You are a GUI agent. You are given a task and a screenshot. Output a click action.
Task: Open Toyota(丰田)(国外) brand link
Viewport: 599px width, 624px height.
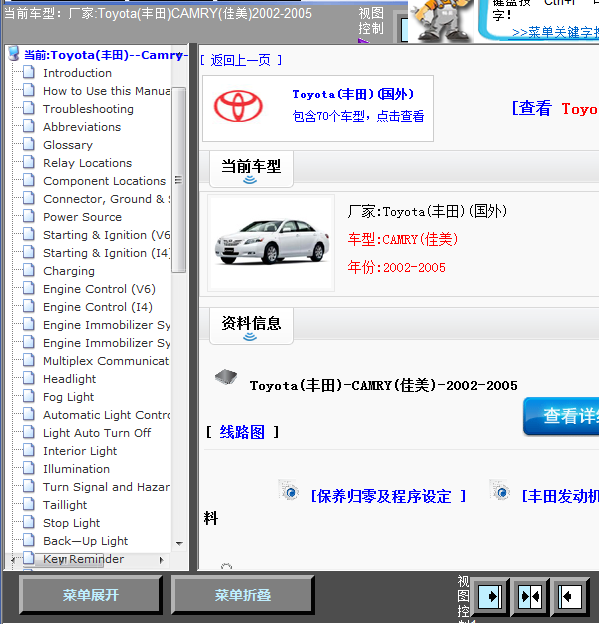353,94
